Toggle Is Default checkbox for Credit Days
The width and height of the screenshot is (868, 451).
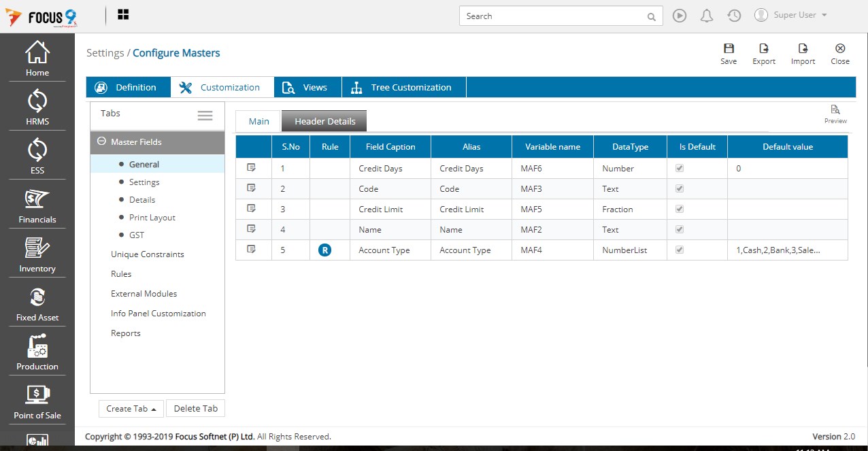point(679,168)
